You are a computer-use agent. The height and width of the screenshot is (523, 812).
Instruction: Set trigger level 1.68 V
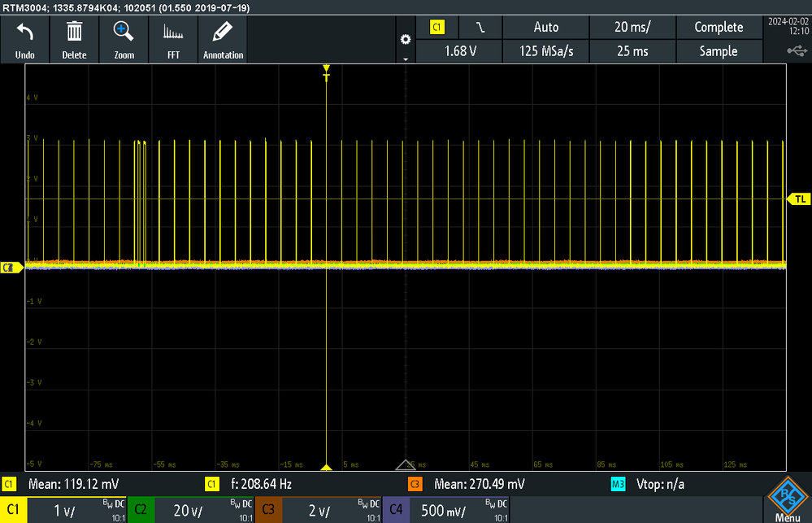[x=459, y=50]
